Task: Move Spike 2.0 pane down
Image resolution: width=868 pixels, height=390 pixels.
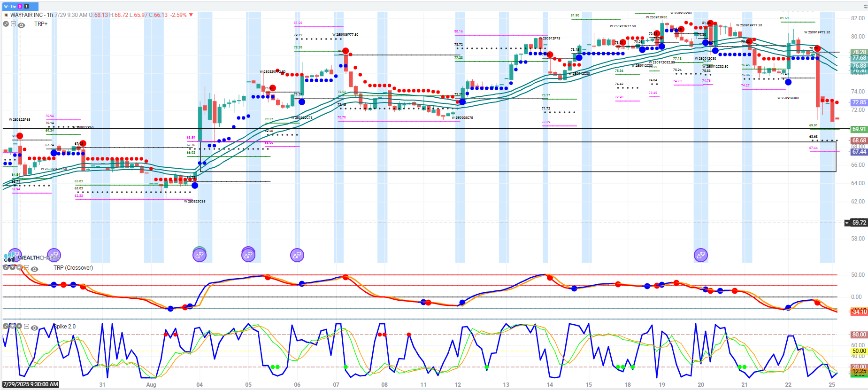Action: click(x=13, y=326)
